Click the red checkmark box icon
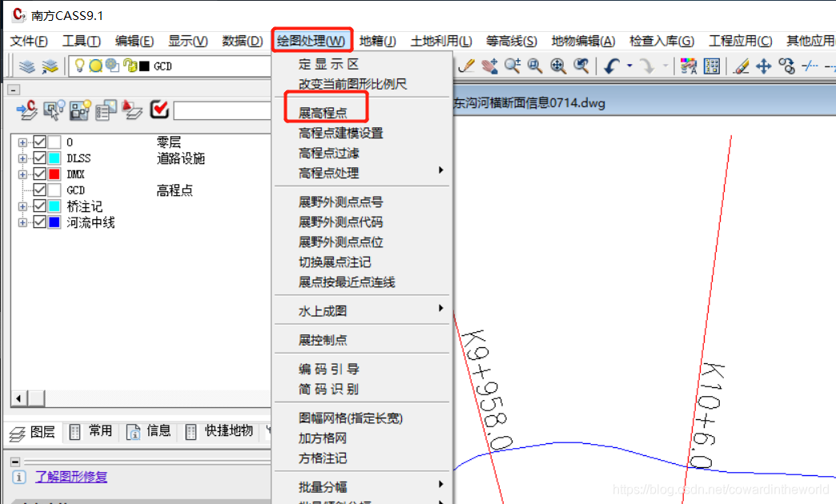Screen dimensions: 836x504 click(x=159, y=110)
